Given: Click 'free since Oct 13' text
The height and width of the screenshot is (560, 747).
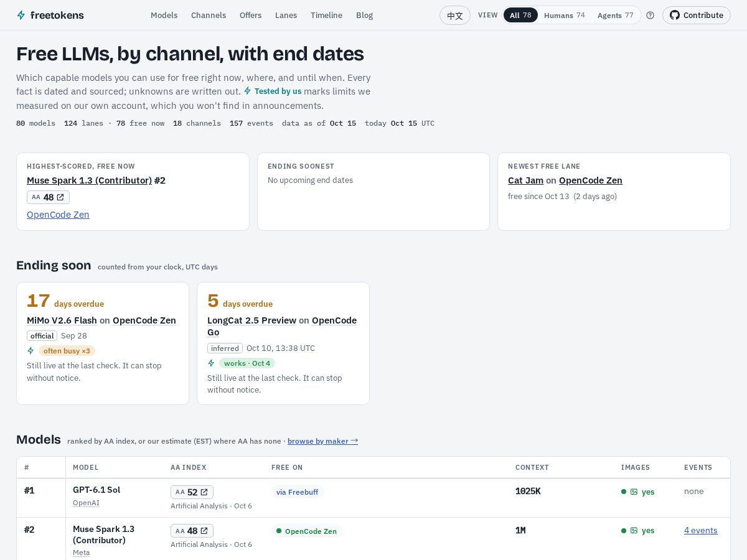Looking at the screenshot, I should point(538,197).
